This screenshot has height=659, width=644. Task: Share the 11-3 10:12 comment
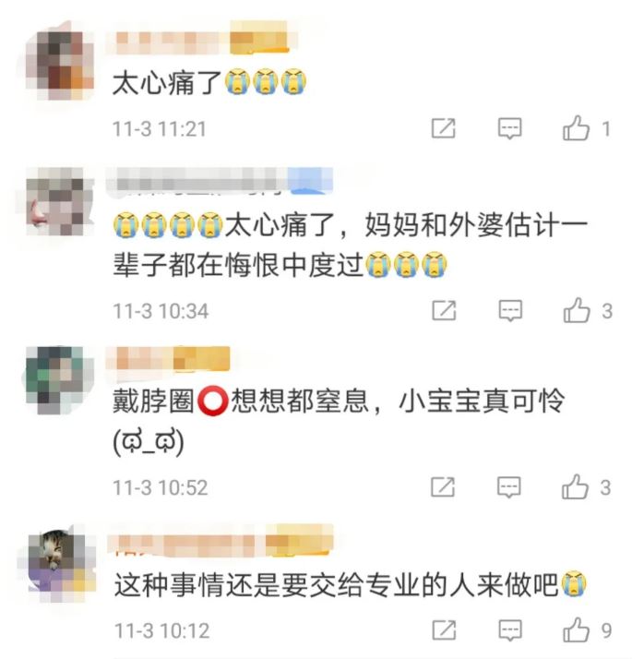click(444, 630)
